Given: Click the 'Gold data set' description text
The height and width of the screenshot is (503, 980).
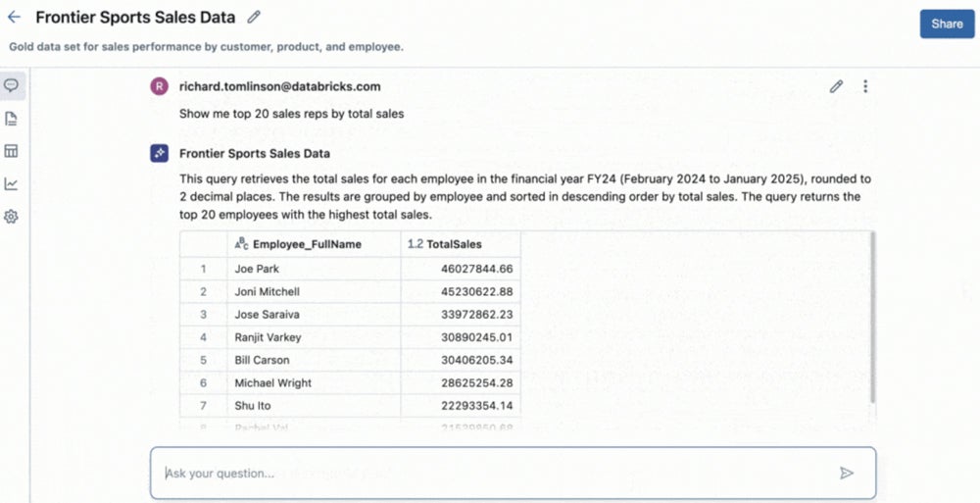Looking at the screenshot, I should click(x=206, y=47).
